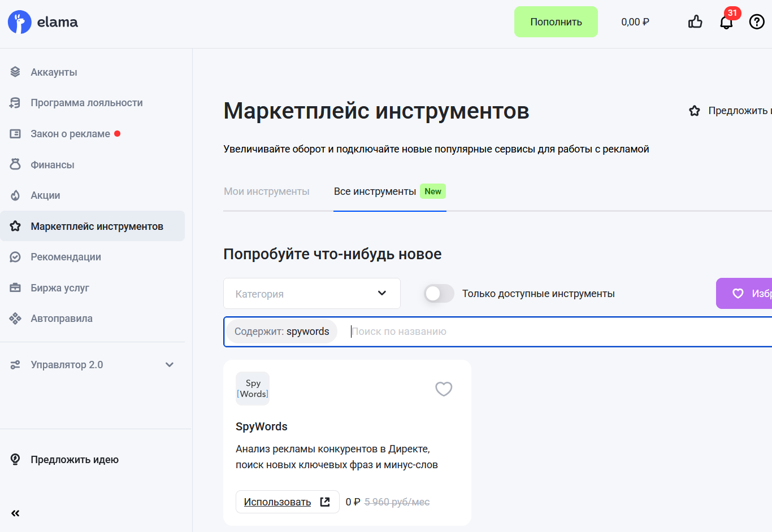This screenshot has height=532, width=772.
Task: Open the Аккаунты section icon
Action: [x=15, y=72]
